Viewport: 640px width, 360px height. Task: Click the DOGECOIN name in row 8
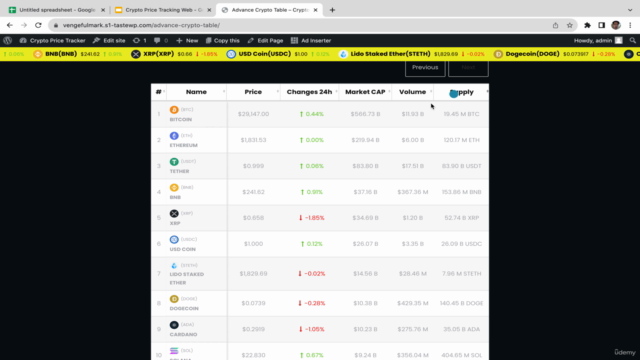[x=184, y=309]
